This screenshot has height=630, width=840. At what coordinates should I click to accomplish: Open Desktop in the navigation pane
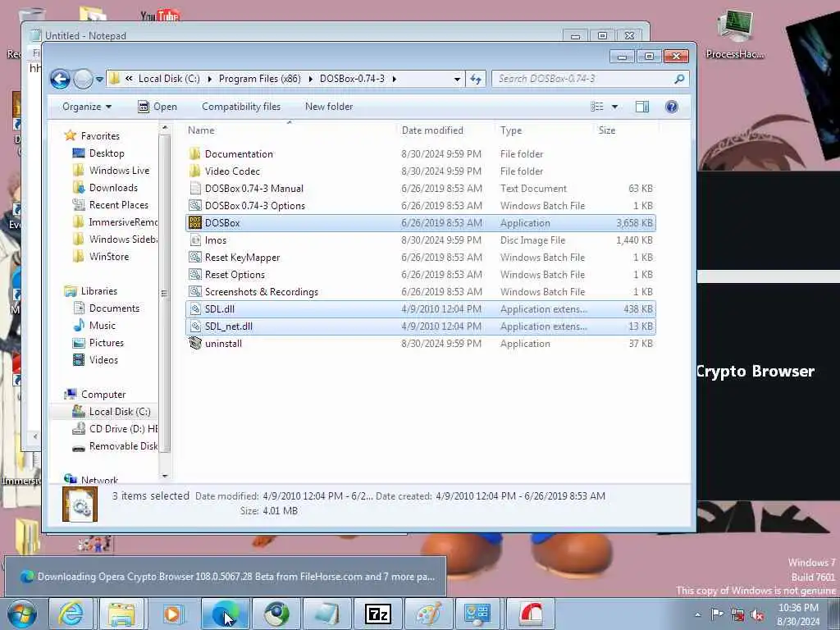tap(107, 153)
